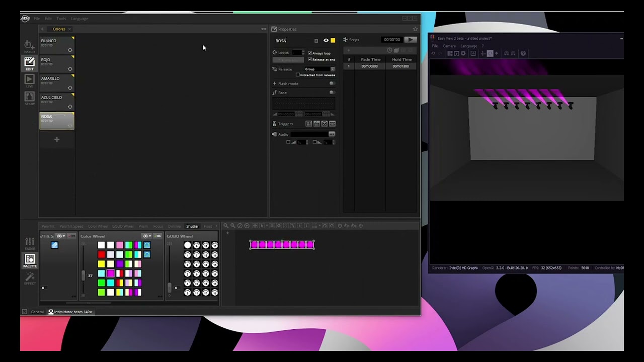Switch on the Flash mode toggle
The width and height of the screenshot is (644, 362).
(x=332, y=83)
